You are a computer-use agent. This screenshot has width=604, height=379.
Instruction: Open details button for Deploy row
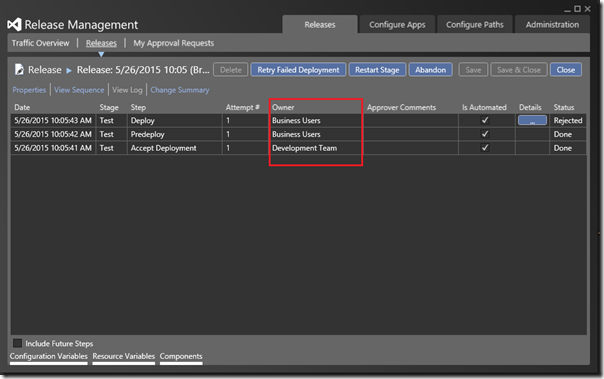point(532,120)
